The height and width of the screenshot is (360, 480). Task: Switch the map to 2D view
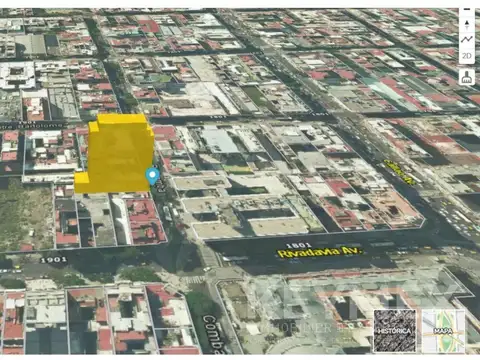point(467,55)
